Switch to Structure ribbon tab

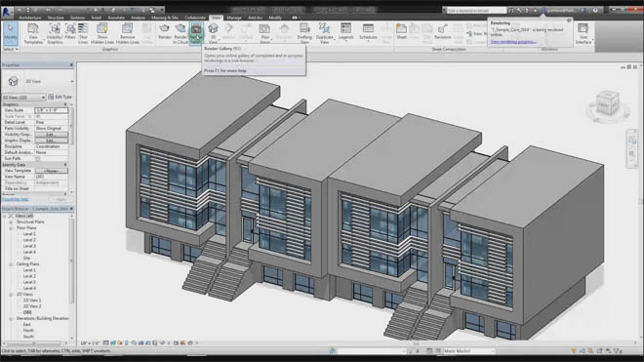click(56, 18)
